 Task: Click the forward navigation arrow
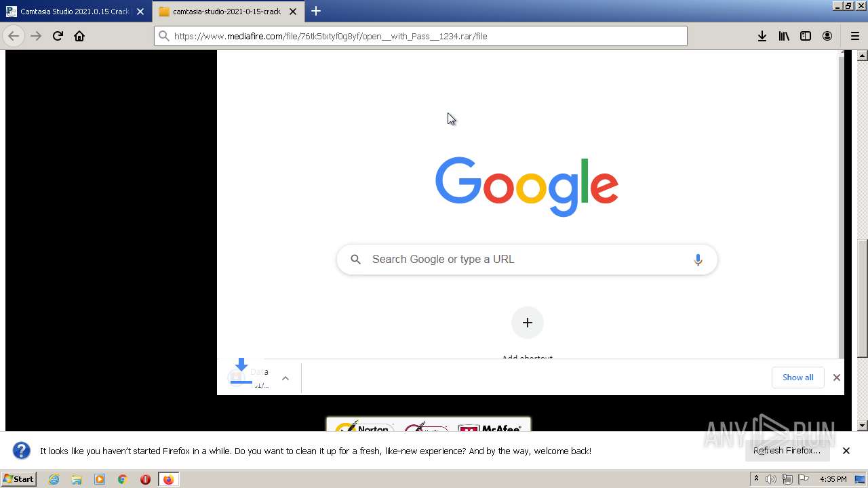click(36, 36)
